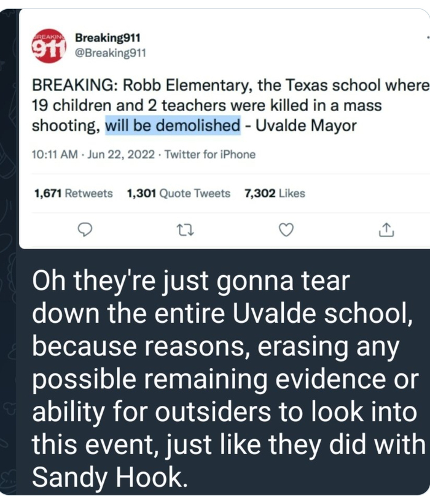Click the share upload icon
This screenshot has width=430, height=504.
pyautogui.click(x=385, y=230)
